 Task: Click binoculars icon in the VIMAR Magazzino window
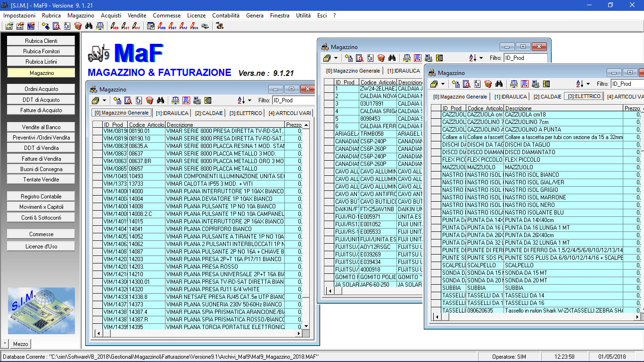tap(160, 100)
